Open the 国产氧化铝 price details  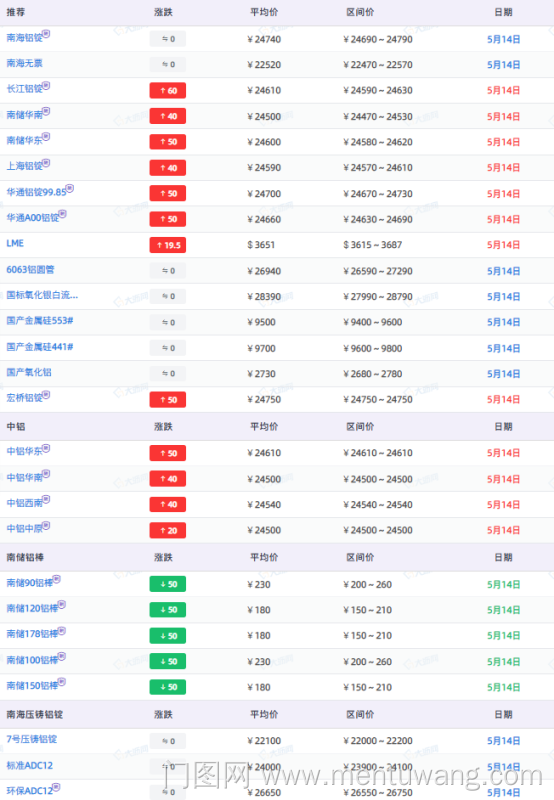pos(29,372)
